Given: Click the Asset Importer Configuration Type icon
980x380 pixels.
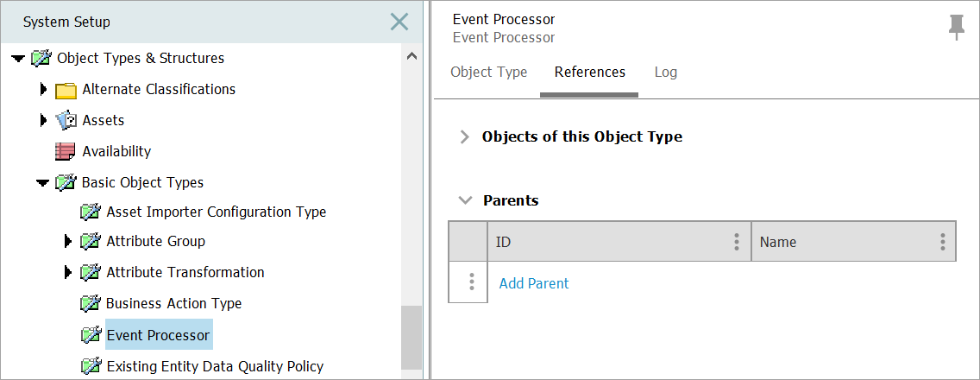Looking at the screenshot, I should pyautogui.click(x=90, y=212).
